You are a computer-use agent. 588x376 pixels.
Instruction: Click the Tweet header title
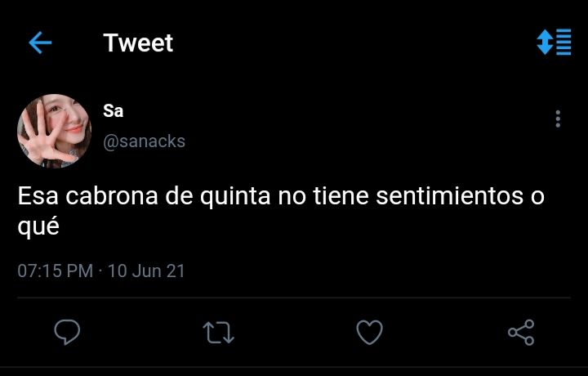[138, 43]
